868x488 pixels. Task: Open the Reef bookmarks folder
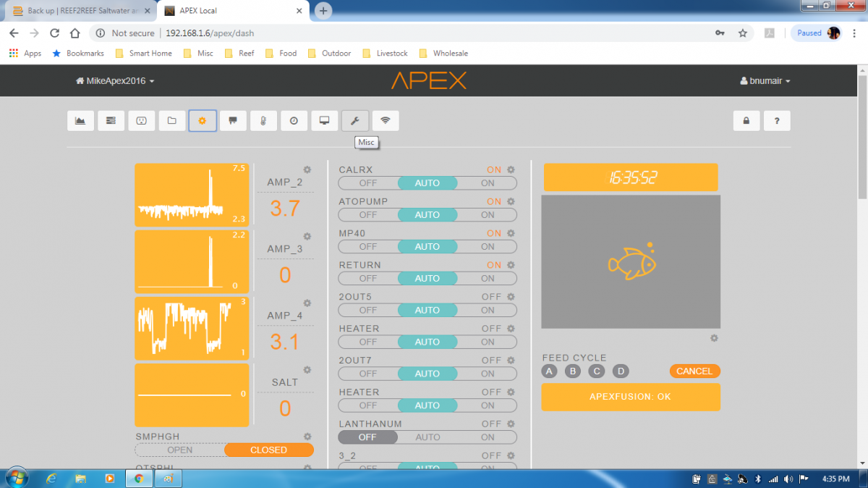tap(239, 54)
